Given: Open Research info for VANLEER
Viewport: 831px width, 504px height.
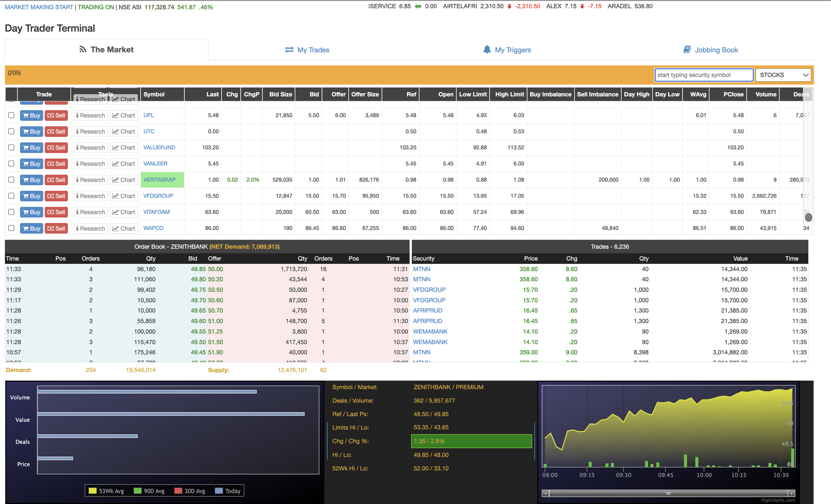Looking at the screenshot, I should (90, 164).
